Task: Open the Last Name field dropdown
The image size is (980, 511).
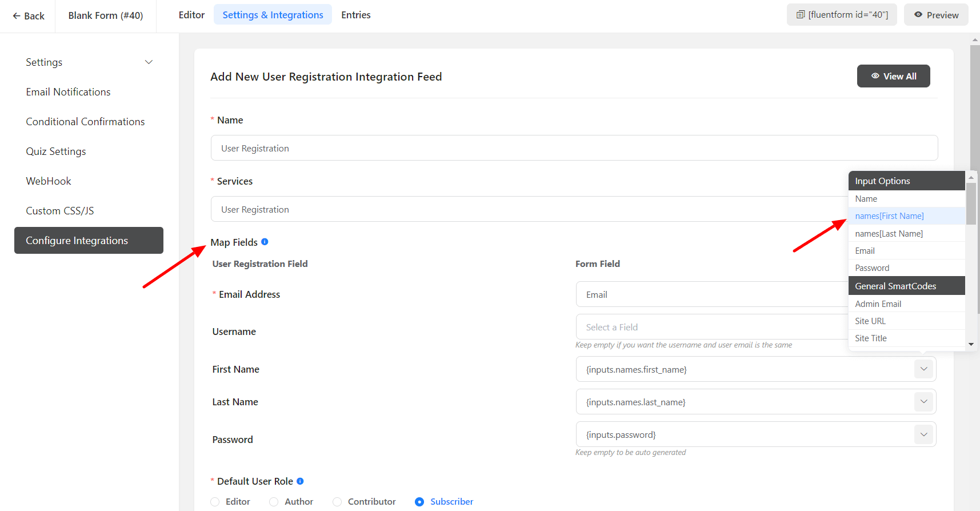Action: pyautogui.click(x=923, y=402)
